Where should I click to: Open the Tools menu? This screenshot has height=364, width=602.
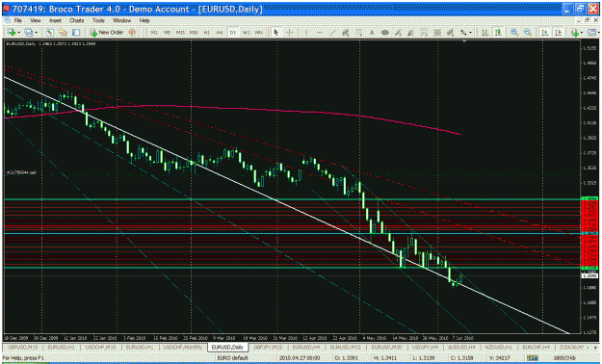(x=98, y=20)
